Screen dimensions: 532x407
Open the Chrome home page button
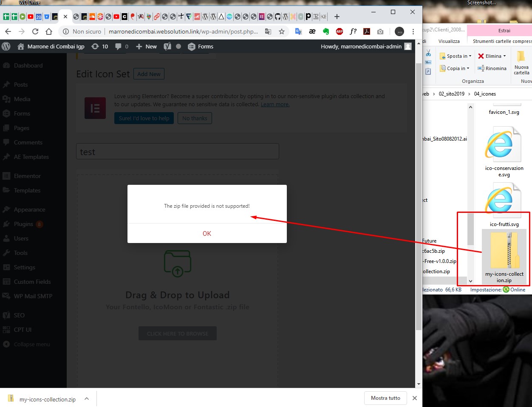[49, 31]
